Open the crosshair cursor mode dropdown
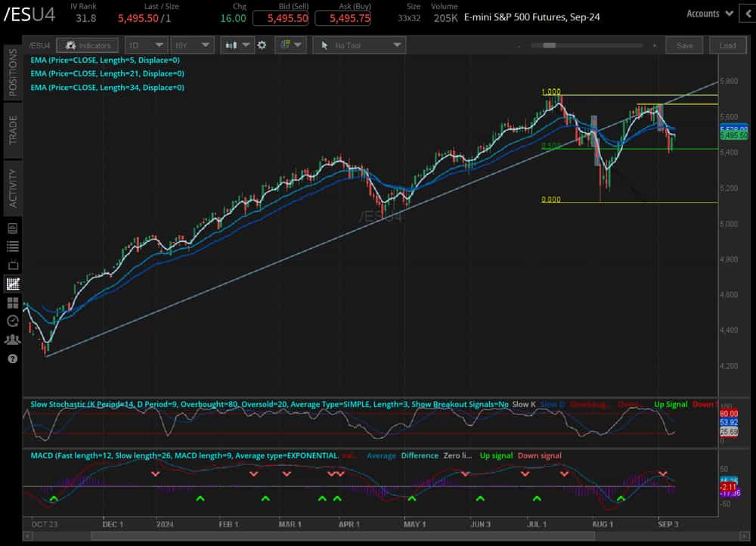This screenshot has height=546, width=756. [x=291, y=45]
